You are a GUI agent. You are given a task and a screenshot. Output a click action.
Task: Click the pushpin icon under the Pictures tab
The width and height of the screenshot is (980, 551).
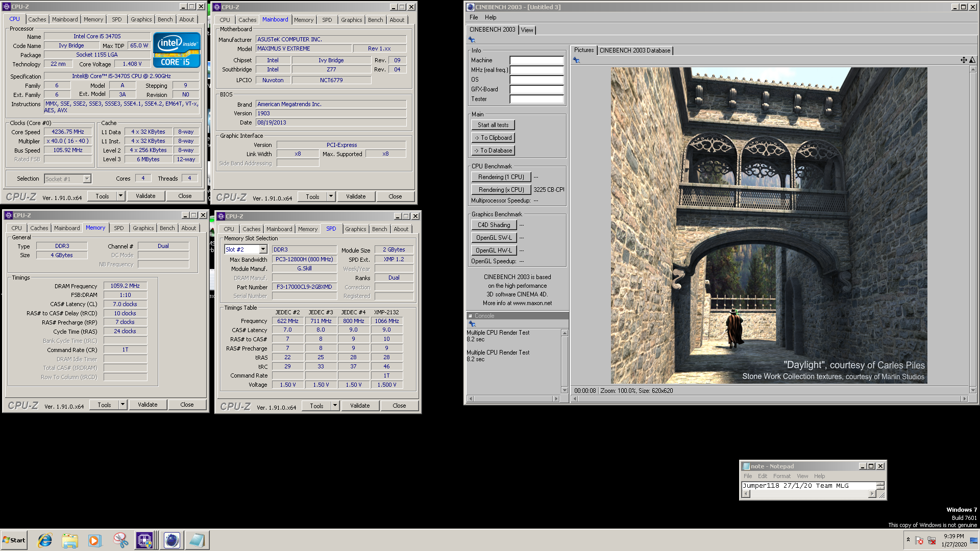[576, 60]
